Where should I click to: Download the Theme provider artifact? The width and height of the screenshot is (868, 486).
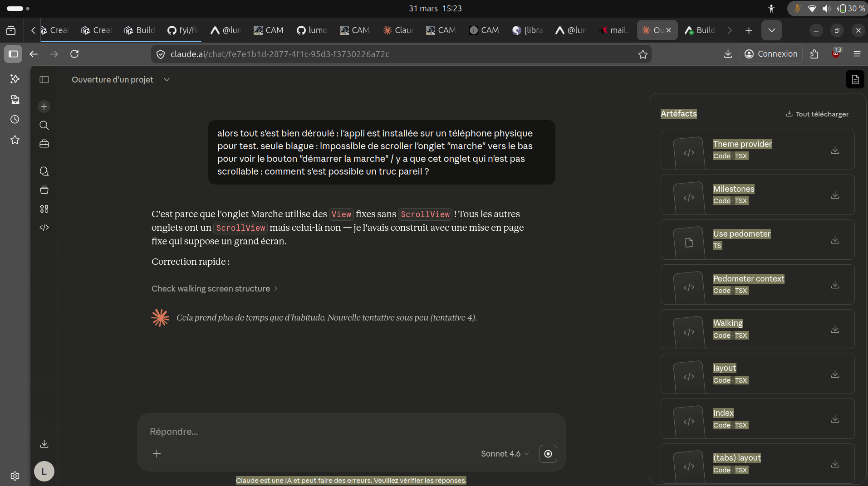(x=834, y=150)
